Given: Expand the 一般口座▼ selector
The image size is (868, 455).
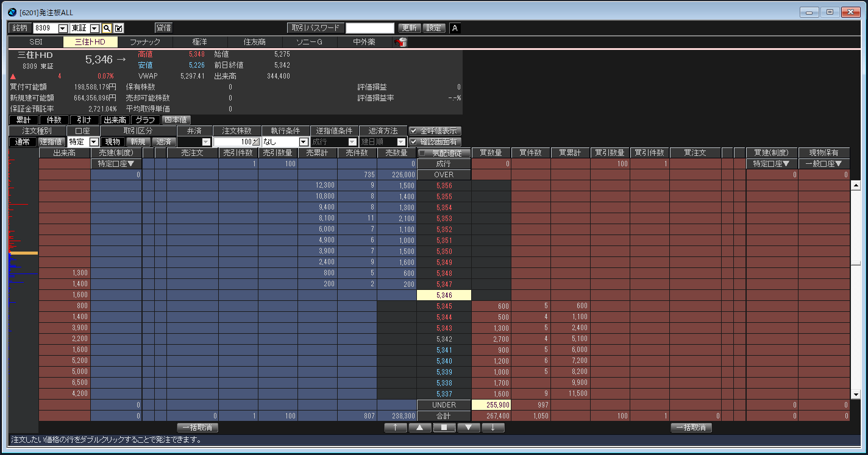Looking at the screenshot, I should [824, 164].
